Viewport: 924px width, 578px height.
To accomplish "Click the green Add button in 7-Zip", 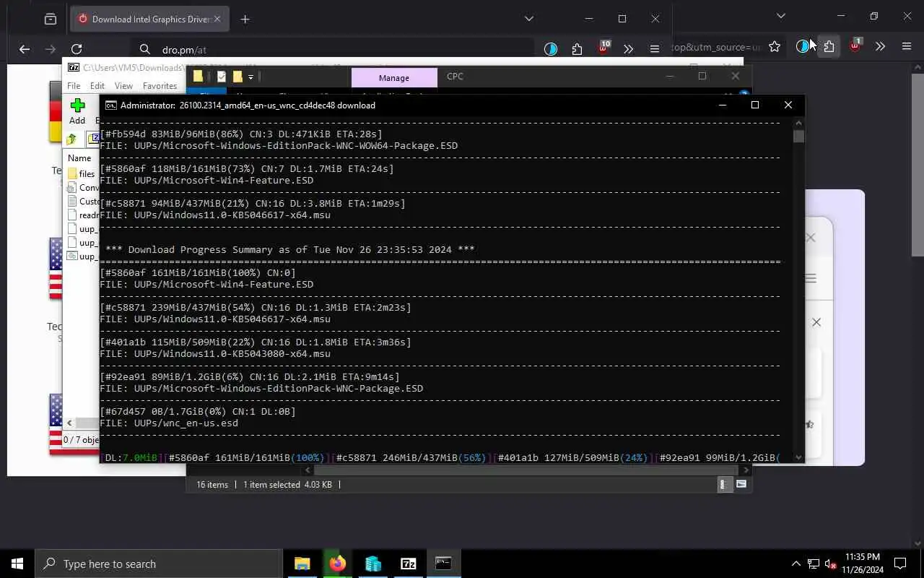I will 77,111.
